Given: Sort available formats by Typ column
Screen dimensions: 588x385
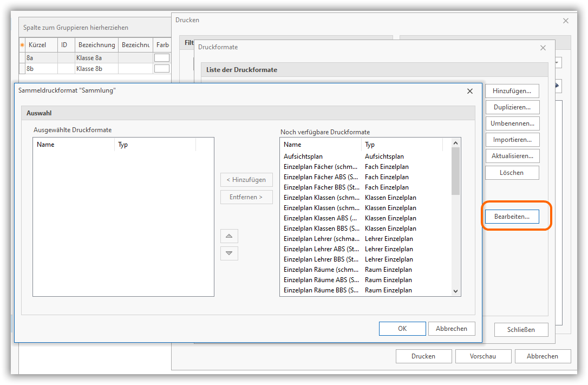Looking at the screenshot, I should [x=401, y=145].
